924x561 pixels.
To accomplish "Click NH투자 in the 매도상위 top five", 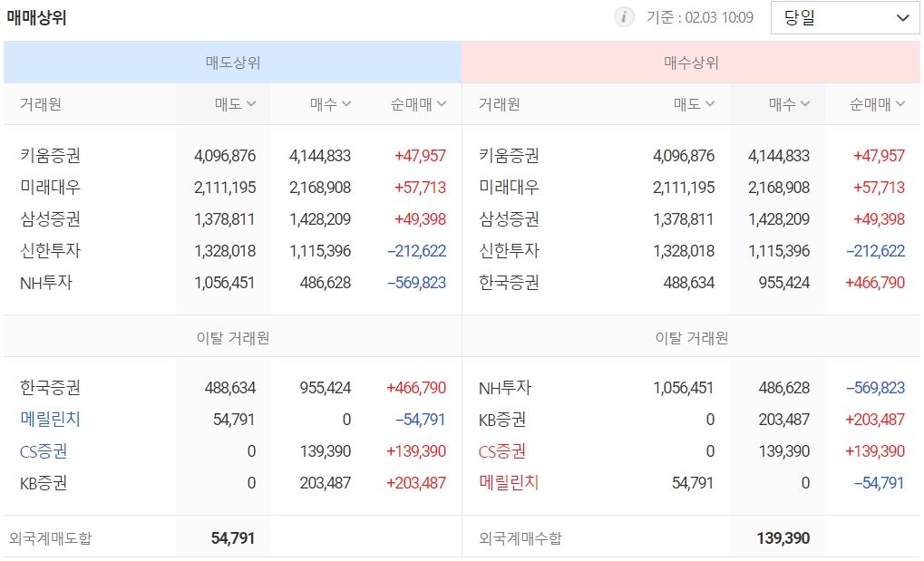I will (x=46, y=283).
